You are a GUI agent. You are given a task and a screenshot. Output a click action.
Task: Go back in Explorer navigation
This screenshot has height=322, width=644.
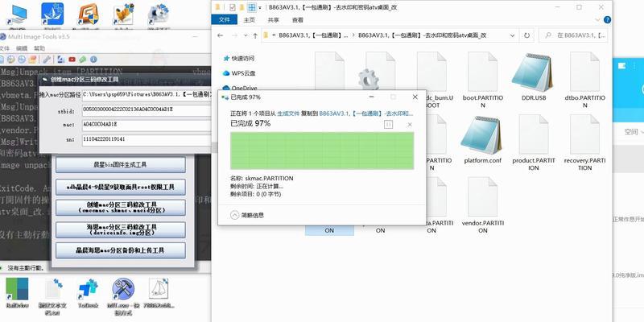pyautogui.click(x=220, y=35)
